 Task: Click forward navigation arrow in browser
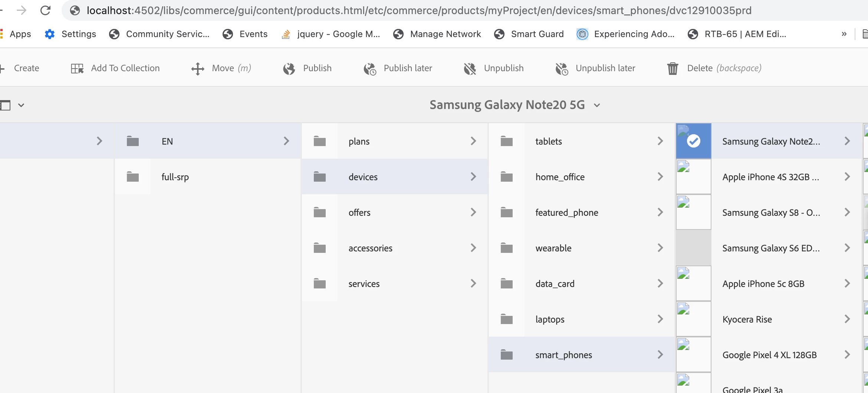(x=22, y=10)
